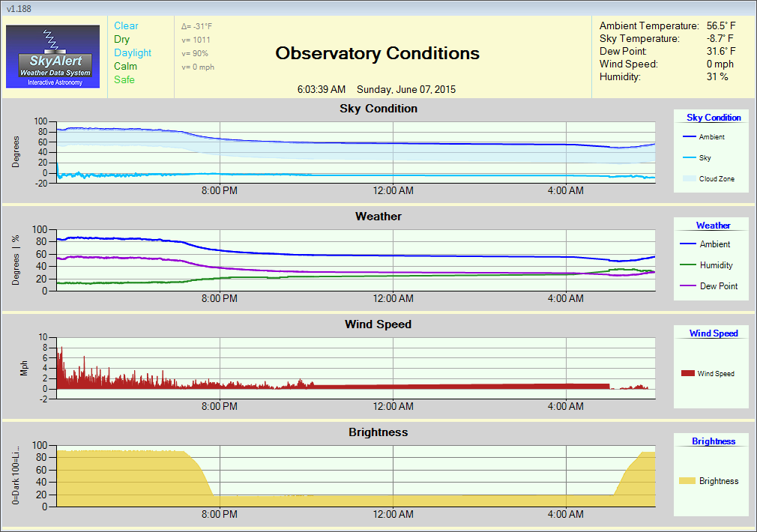
Task: Select the Wind Speed legend title link
Action: tap(714, 333)
